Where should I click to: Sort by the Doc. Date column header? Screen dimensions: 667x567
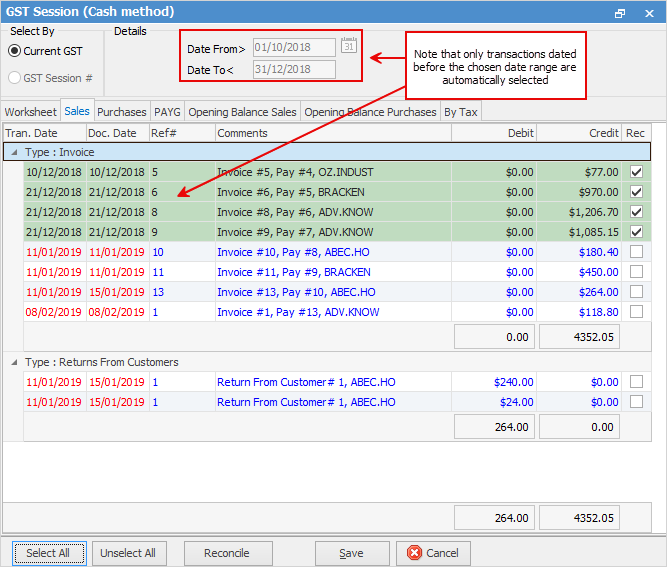click(118, 133)
